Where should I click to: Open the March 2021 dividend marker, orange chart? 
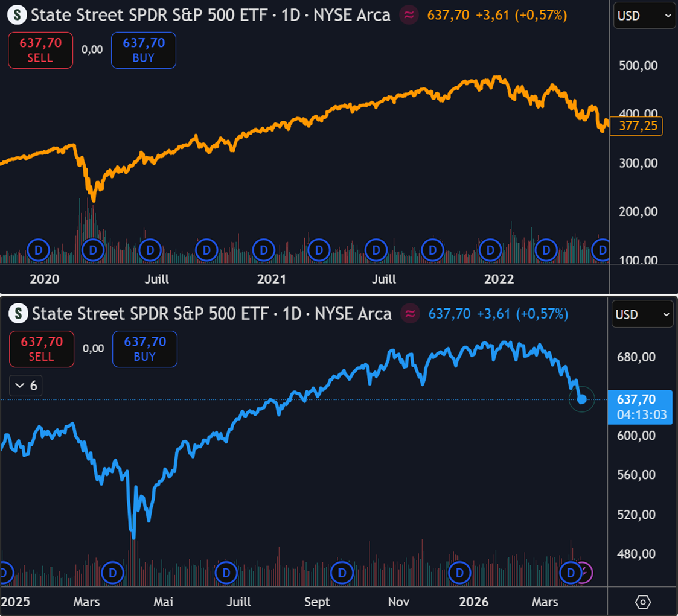pyautogui.click(x=319, y=250)
